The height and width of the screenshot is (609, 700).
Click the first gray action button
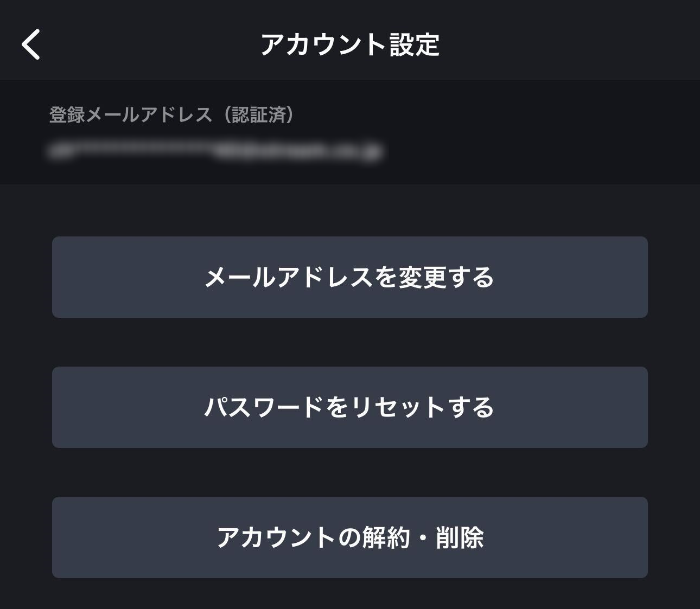349,277
